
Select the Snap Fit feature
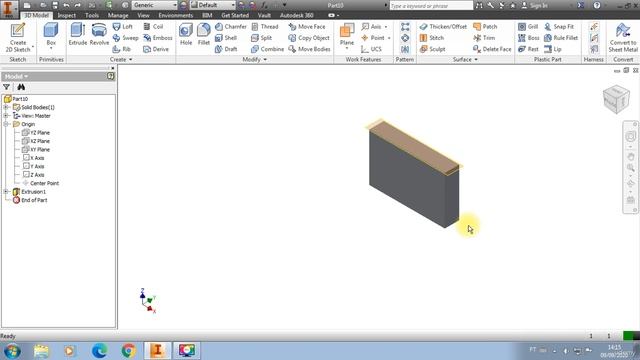(559, 27)
